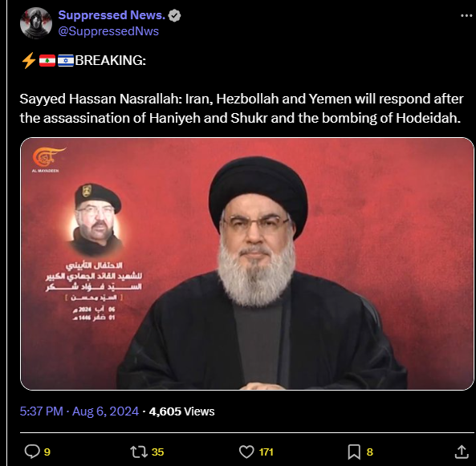Click the 8 bookmarks count
Image resolution: width=476 pixels, height=466 pixels.
[369, 452]
